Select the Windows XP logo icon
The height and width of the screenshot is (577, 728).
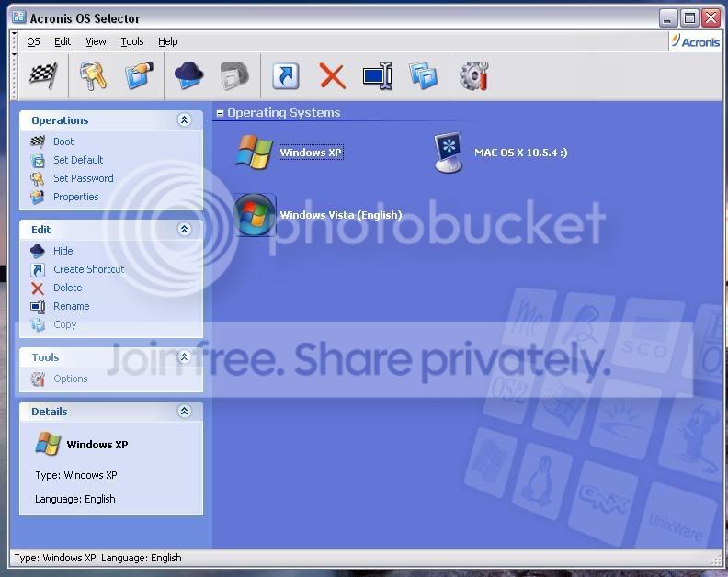point(254,152)
